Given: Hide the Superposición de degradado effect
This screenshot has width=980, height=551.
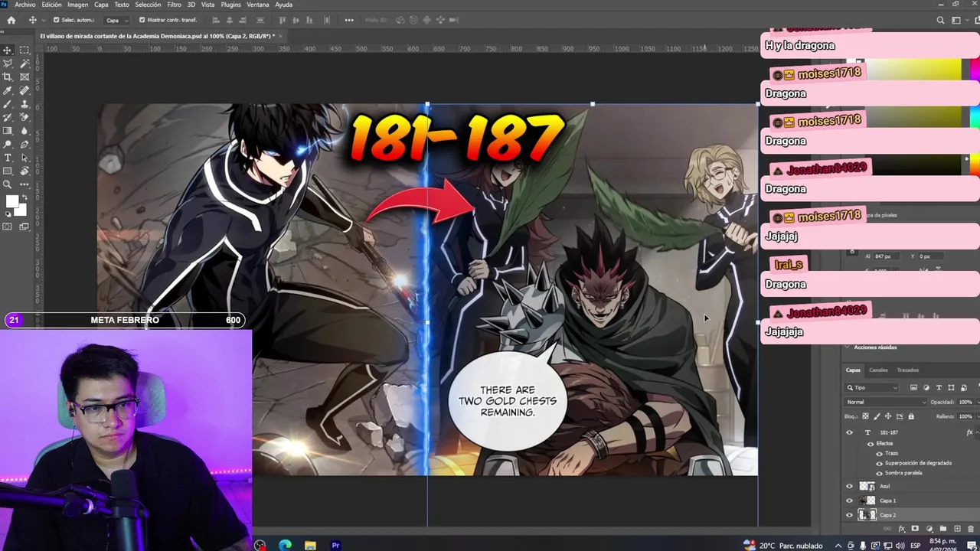Looking at the screenshot, I should point(879,464).
